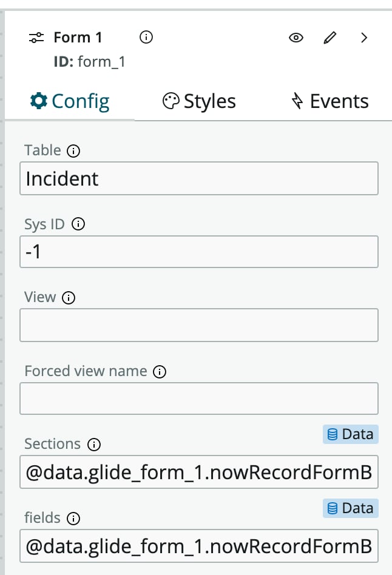The width and height of the screenshot is (392, 575).
Task: Click the Incident table input field
Action: (199, 178)
